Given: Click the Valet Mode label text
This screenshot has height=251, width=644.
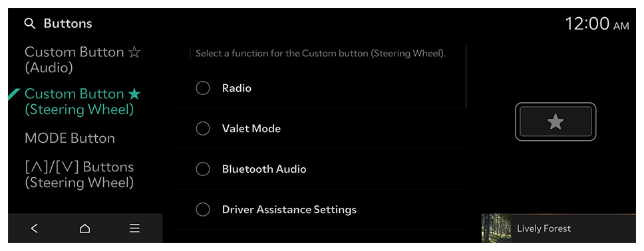Looking at the screenshot, I should pos(251,128).
